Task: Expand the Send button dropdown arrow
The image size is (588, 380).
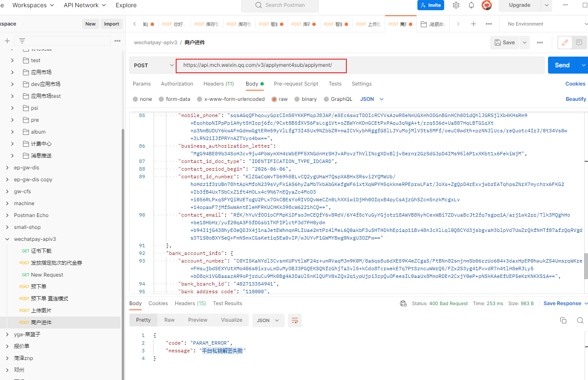Action: tap(583, 65)
